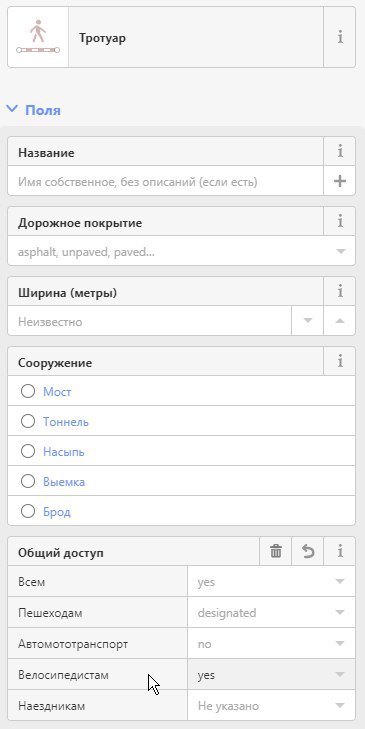Collapse the Поля section
The image size is (365, 729).
[33, 110]
